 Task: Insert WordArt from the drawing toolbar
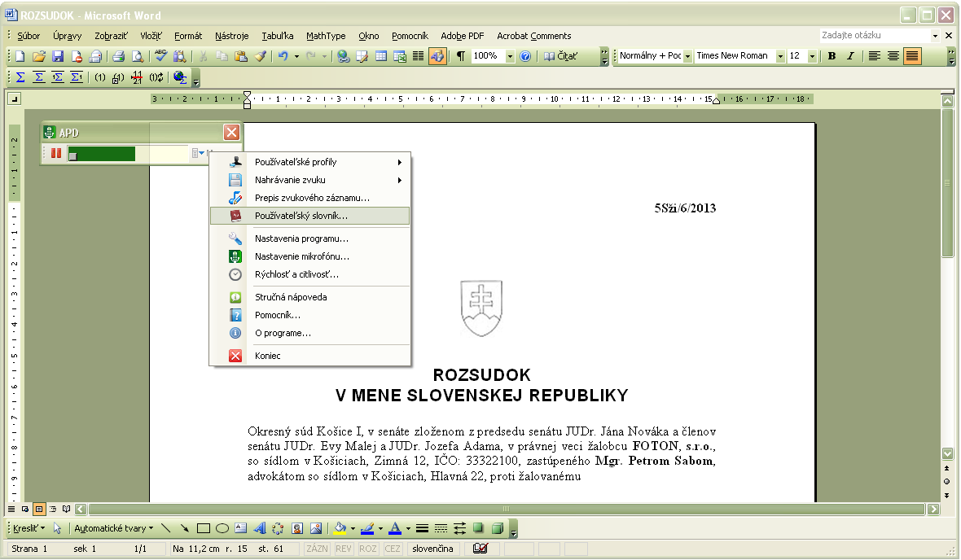(x=261, y=528)
